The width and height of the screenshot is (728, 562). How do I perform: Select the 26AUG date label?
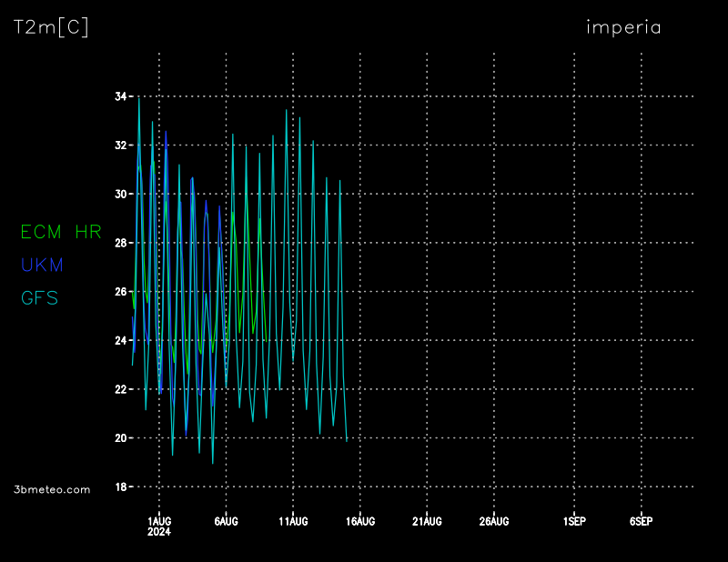coord(494,521)
